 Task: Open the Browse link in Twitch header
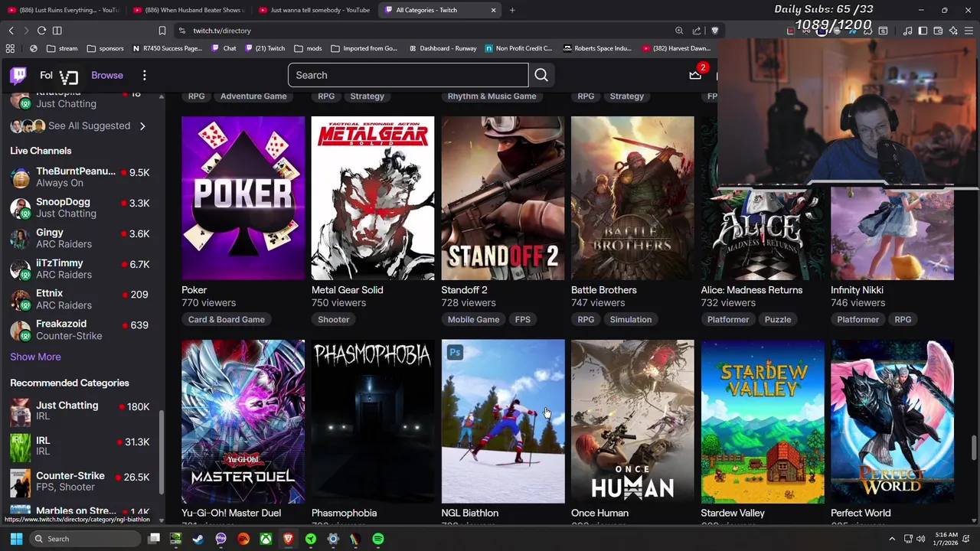[107, 75]
